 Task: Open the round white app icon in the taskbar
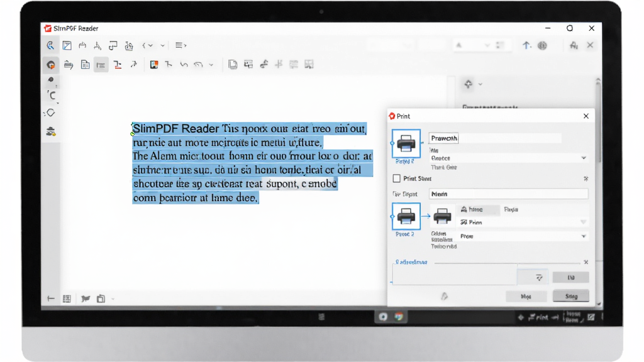coord(383,317)
